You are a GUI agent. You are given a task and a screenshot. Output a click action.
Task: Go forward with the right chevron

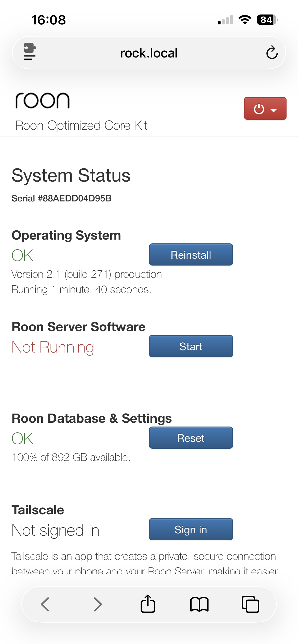point(98,604)
